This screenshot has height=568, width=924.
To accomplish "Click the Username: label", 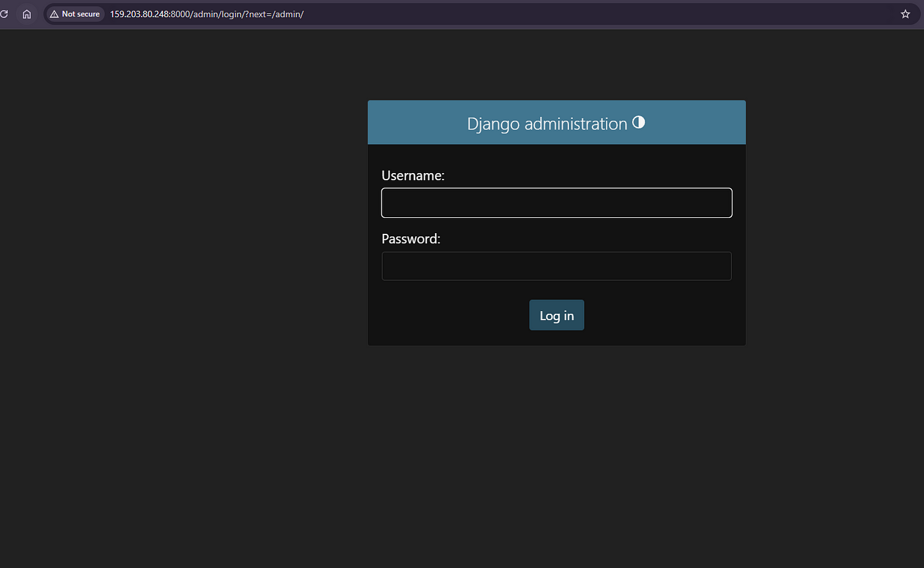I will (x=413, y=176).
